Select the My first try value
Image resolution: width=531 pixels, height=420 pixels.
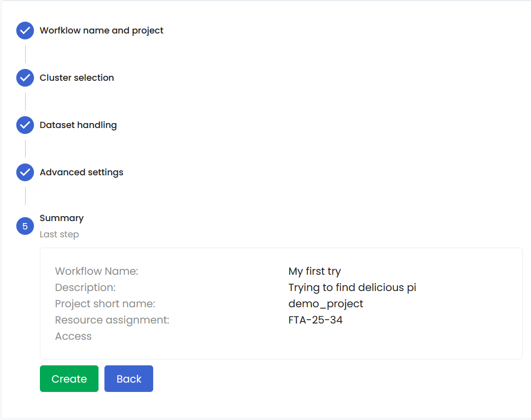tap(315, 271)
